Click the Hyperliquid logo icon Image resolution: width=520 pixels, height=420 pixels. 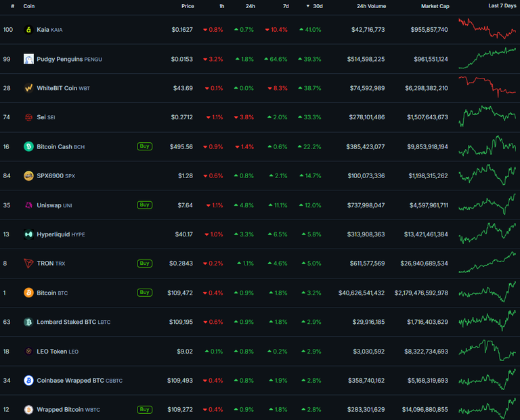tap(28, 234)
